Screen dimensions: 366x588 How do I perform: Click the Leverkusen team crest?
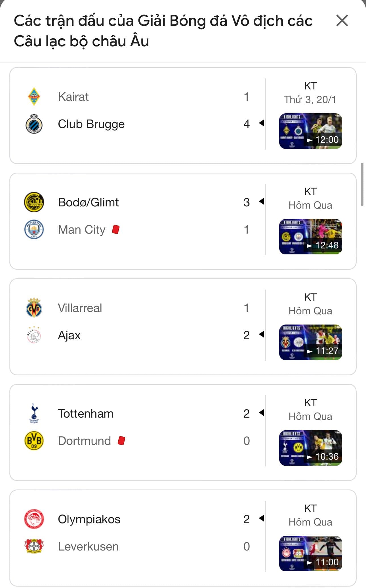[34, 546]
